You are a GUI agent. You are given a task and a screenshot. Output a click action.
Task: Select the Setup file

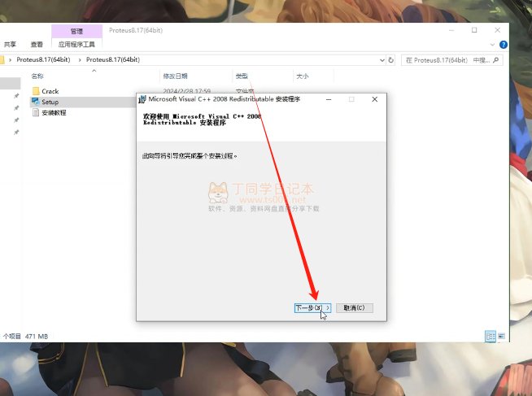pyautogui.click(x=50, y=102)
